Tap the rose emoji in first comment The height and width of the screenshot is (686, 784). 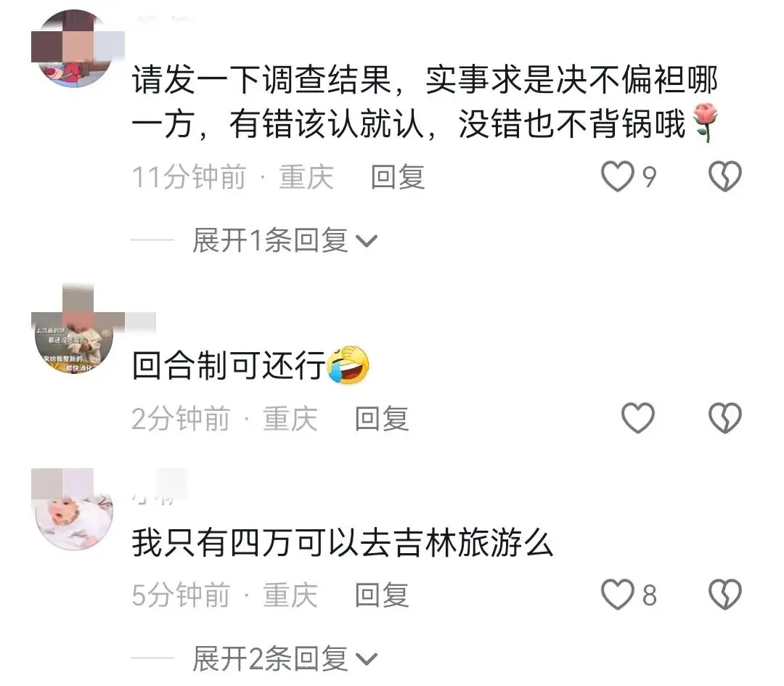706,123
